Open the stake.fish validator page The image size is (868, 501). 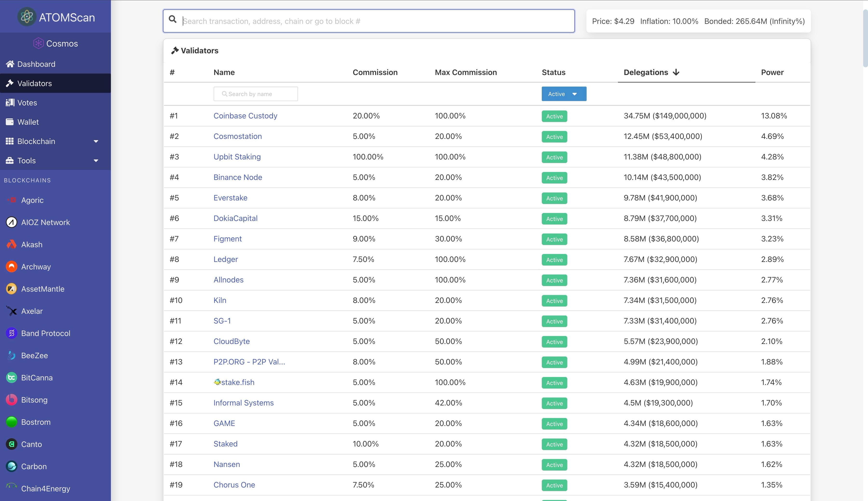tap(237, 382)
